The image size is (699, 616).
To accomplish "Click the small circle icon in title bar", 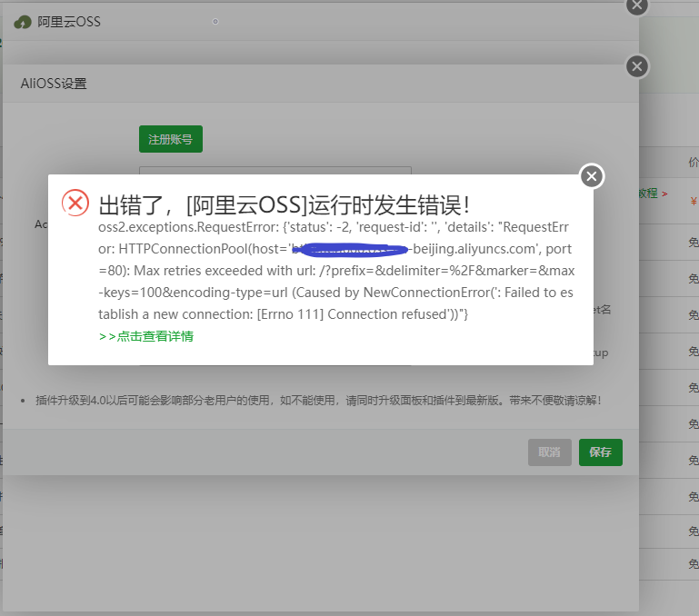I will [x=215, y=22].
